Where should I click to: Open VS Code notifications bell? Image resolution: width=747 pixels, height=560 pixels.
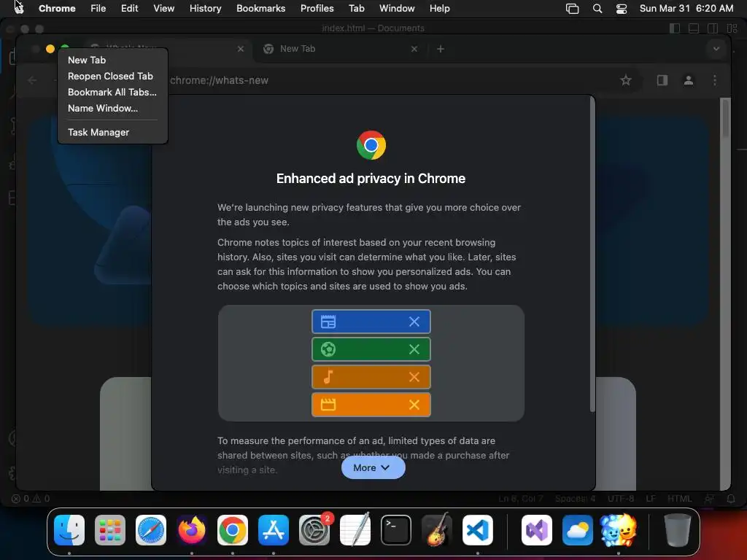point(731,499)
